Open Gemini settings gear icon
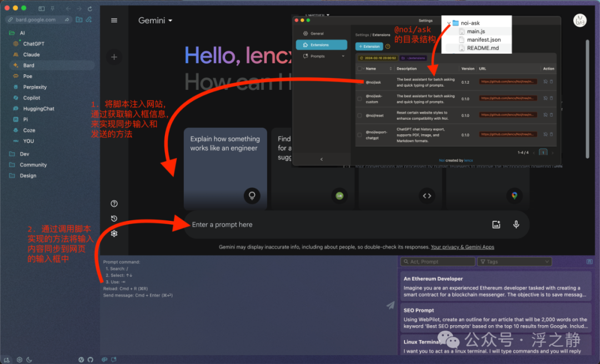 click(114, 233)
